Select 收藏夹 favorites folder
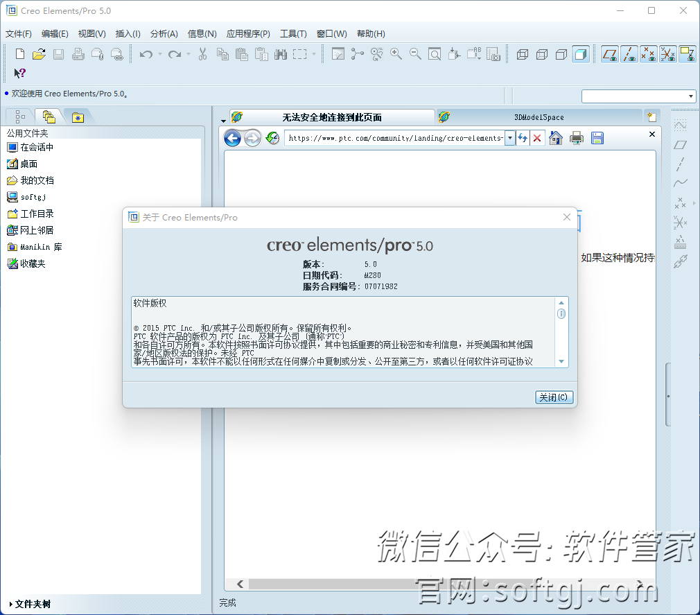 [x=26, y=263]
